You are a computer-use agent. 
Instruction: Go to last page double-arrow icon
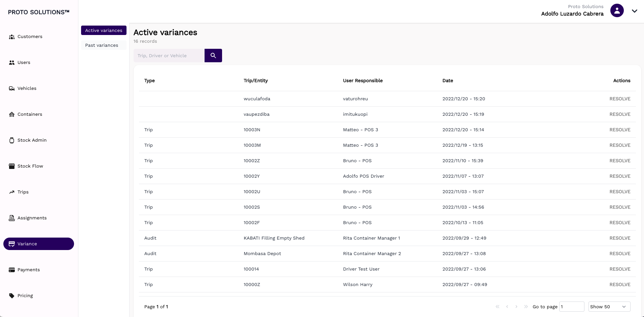click(526, 307)
